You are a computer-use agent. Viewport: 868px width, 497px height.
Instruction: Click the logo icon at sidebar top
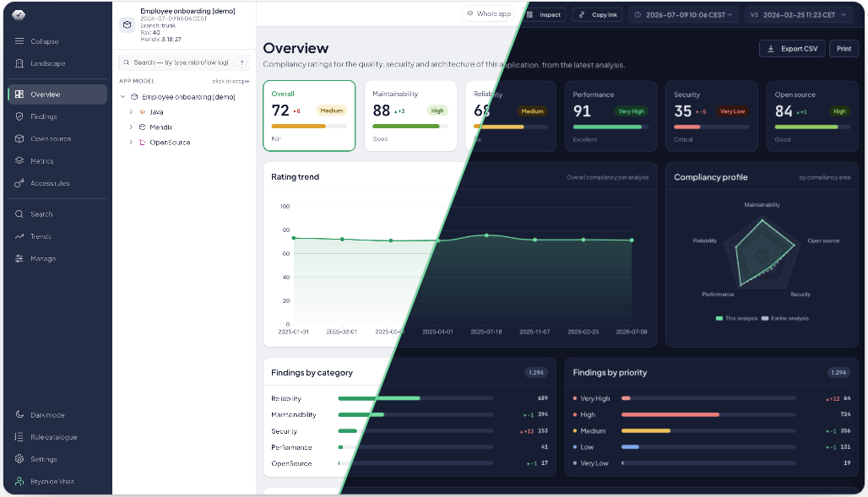(x=19, y=15)
